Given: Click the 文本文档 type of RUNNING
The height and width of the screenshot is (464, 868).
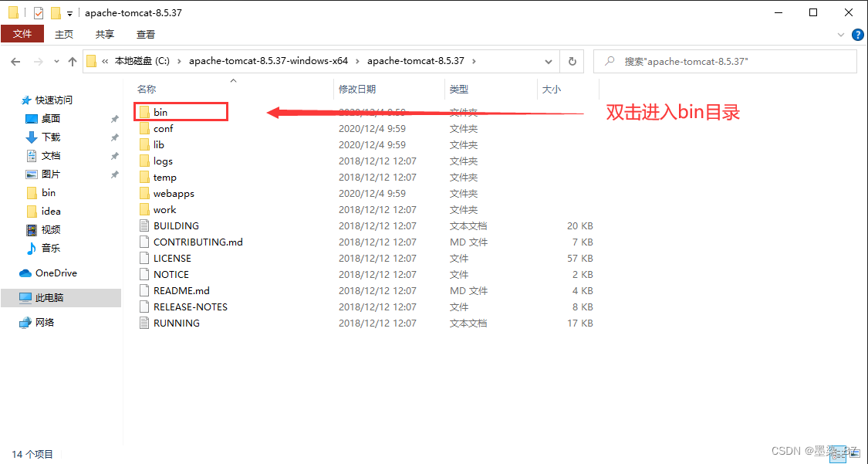Looking at the screenshot, I should 468,323.
